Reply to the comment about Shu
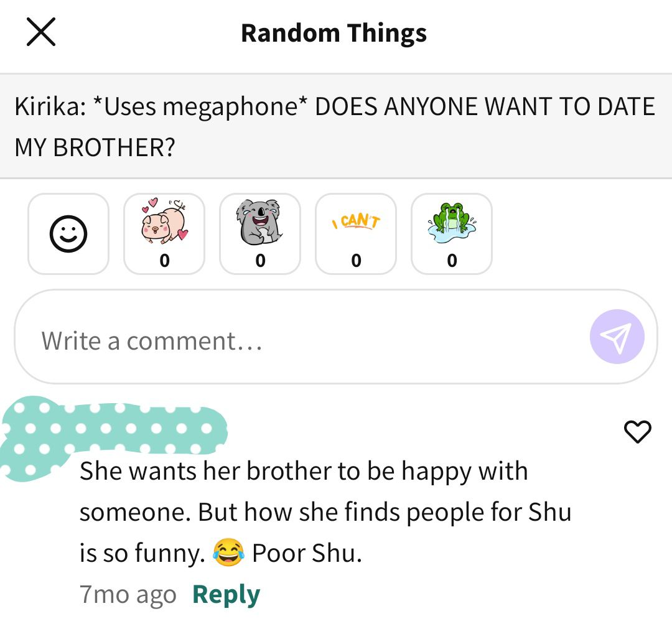Image resolution: width=672 pixels, height=629 pixels. [x=226, y=595]
